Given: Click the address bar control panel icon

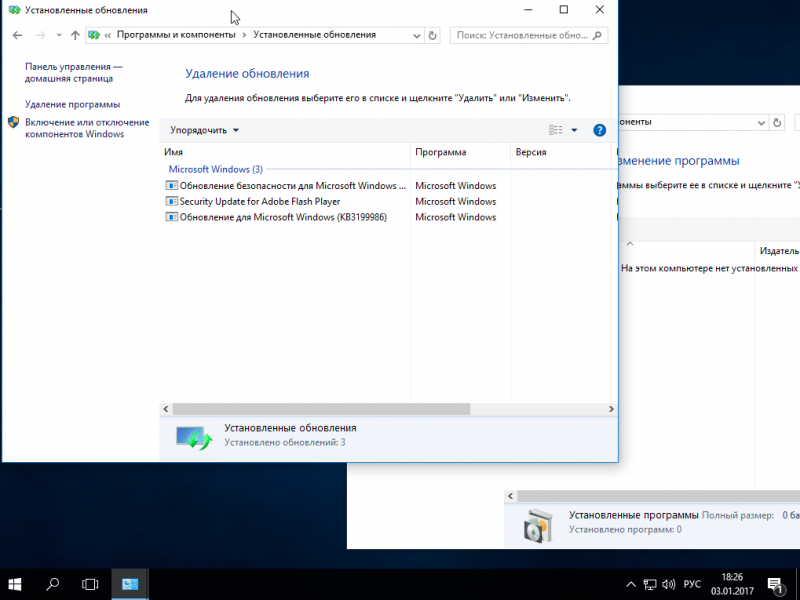Looking at the screenshot, I should click(94, 35).
